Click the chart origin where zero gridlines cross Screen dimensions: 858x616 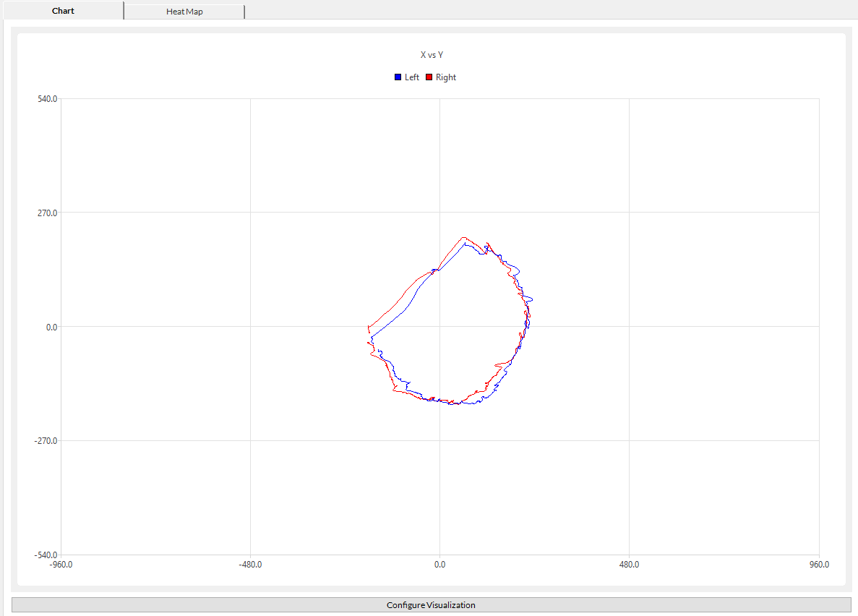click(x=439, y=327)
